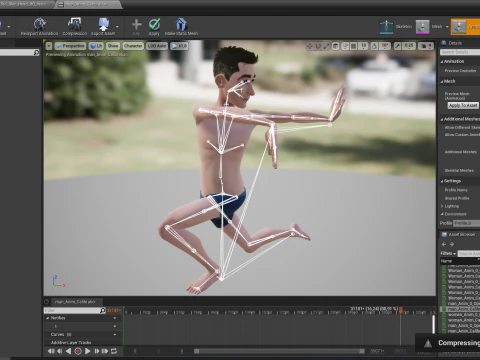Open the Compression settings icon
The width and height of the screenshot is (480, 360).
pos(74,24)
